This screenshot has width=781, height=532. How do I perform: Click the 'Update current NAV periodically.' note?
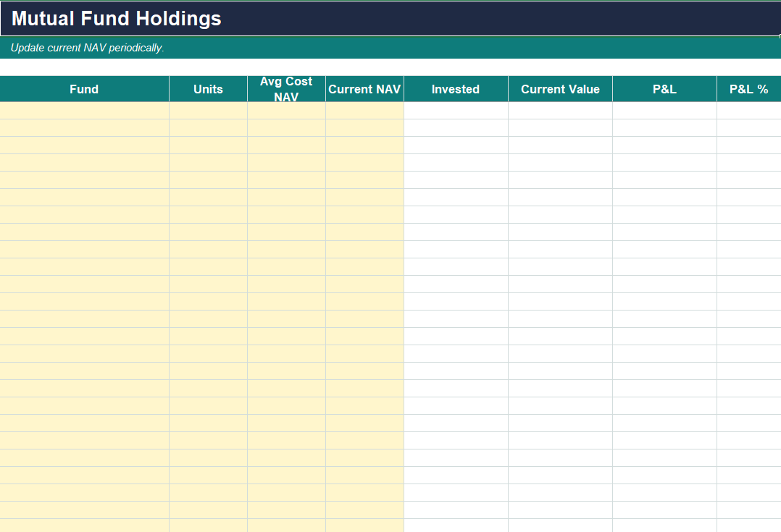(x=88, y=48)
